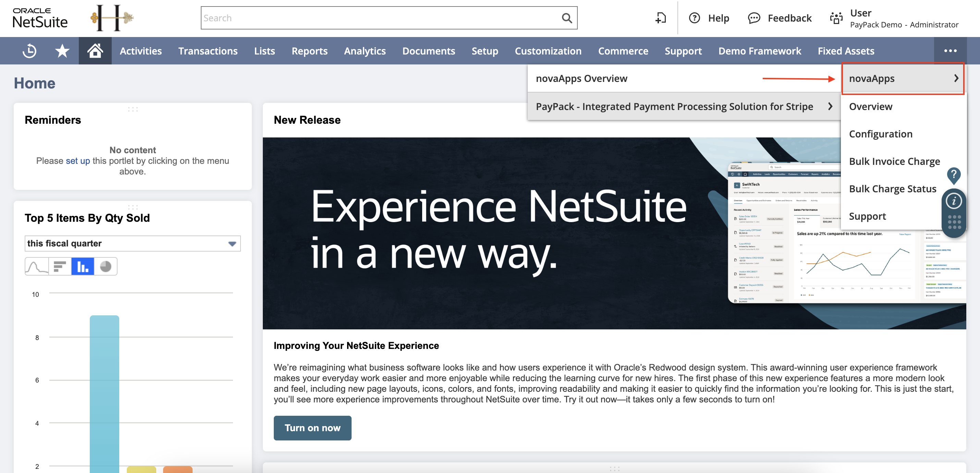Screen dimensions: 980x473
Task: Open the Recent Records history icon
Action: pos(29,51)
